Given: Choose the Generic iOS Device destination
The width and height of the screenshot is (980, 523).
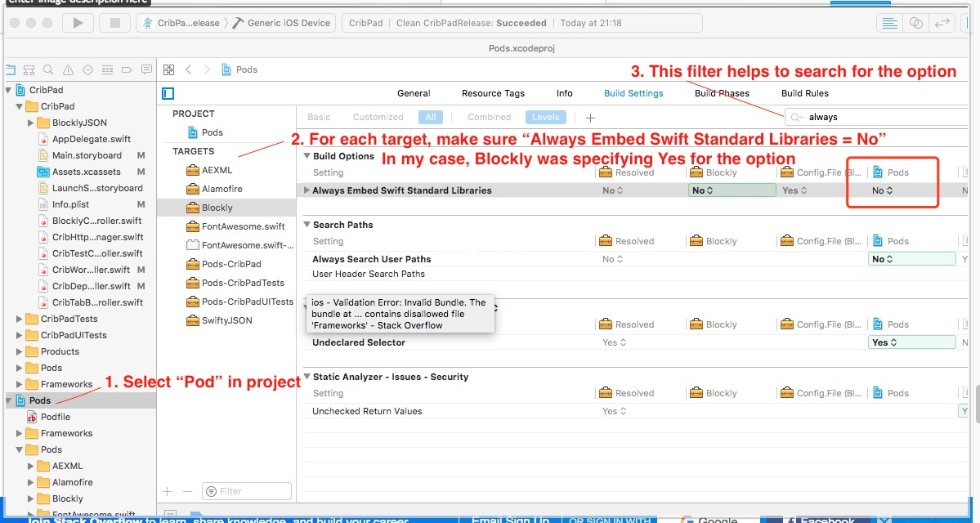Looking at the screenshot, I should pyautogui.click(x=281, y=23).
